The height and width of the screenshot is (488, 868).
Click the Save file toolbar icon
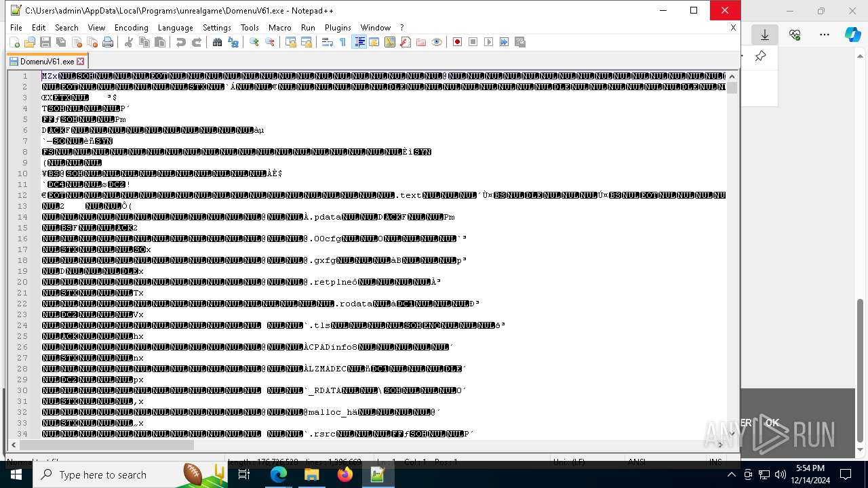[45, 42]
